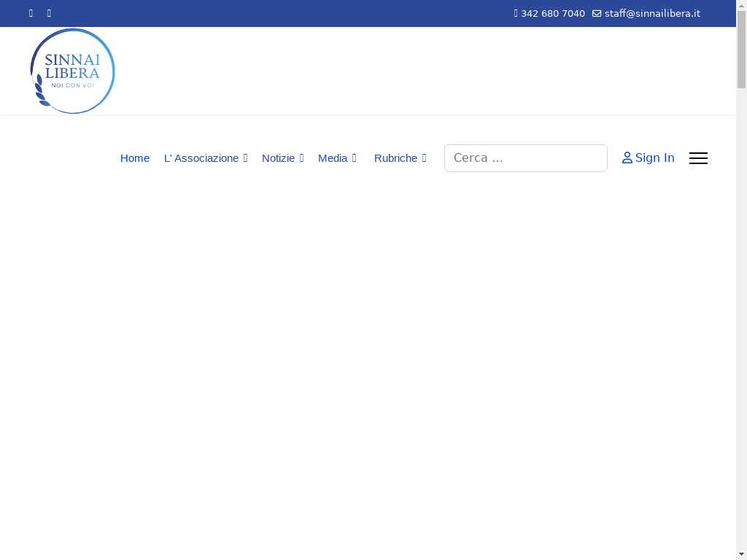Viewport: 747px width, 560px height.
Task: Click the vertical scrollbar thumb
Action: pos(741,50)
